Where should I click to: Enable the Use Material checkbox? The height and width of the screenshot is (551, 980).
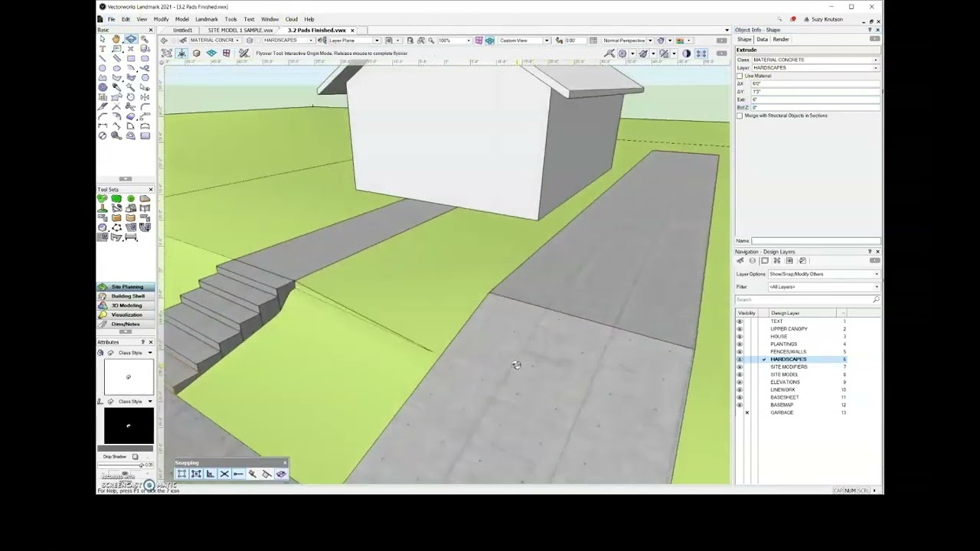[x=740, y=76]
